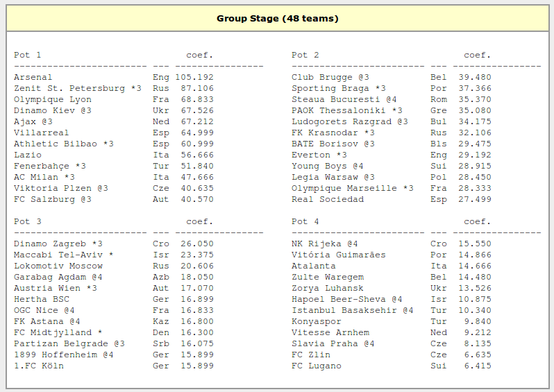Select the Pot 2 label
554x392 pixels.
(x=305, y=55)
